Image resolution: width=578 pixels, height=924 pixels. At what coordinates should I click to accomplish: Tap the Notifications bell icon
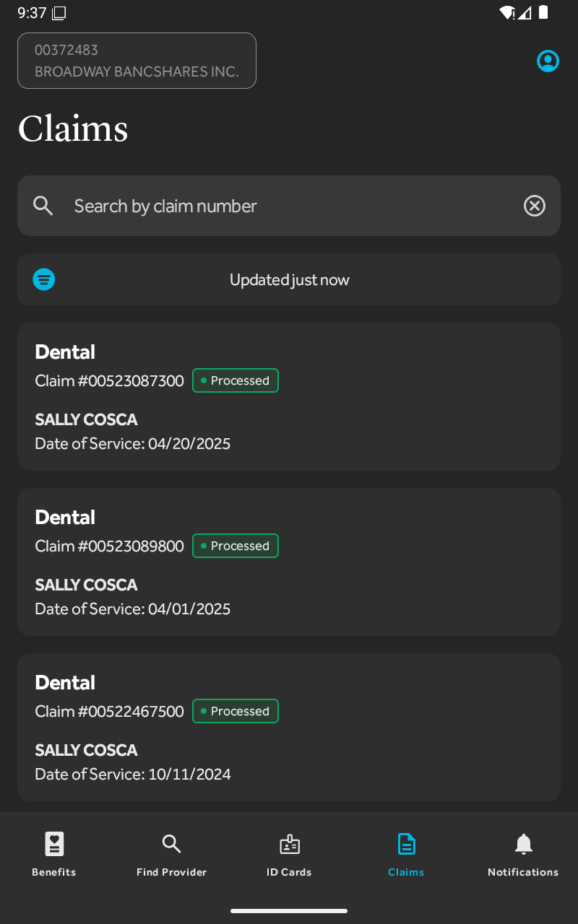523,843
